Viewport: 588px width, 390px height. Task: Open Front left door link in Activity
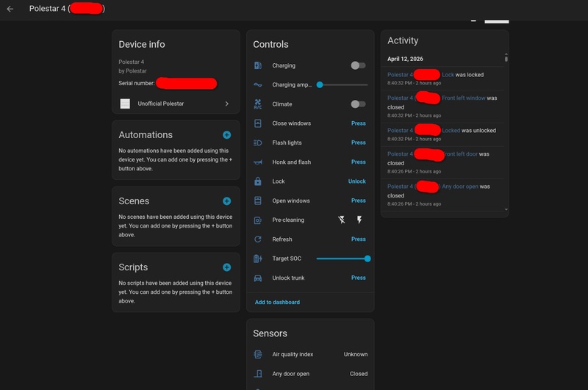click(x=462, y=154)
